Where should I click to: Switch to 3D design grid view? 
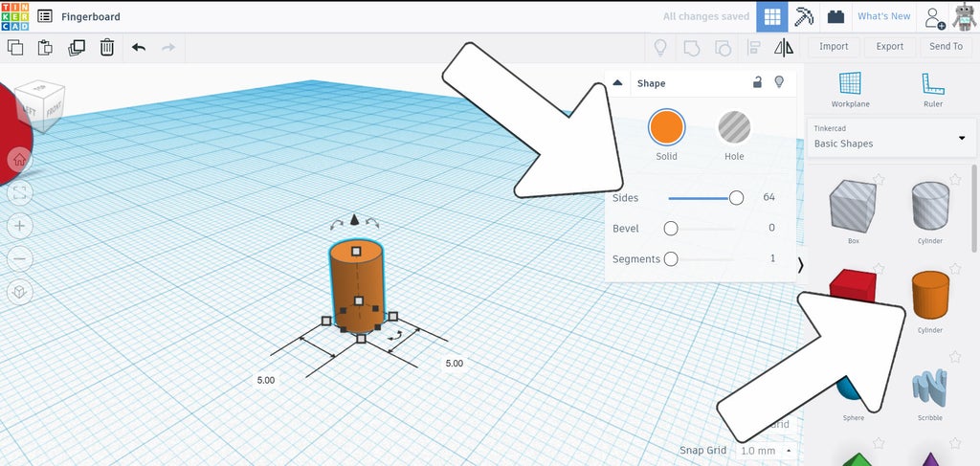pos(772,17)
